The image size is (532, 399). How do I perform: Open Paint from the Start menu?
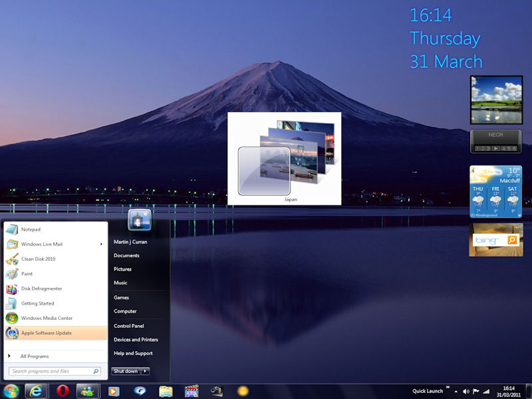tap(27, 273)
